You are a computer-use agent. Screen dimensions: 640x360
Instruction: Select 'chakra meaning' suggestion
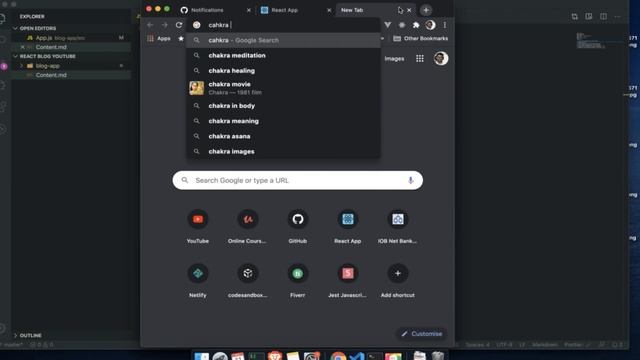pos(283,121)
